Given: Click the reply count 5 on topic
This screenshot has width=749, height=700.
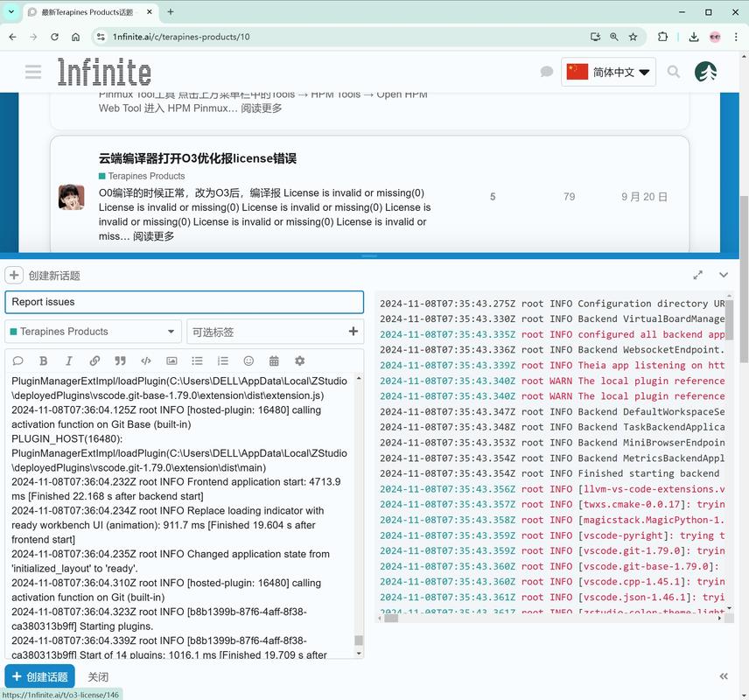Looking at the screenshot, I should point(493,197).
